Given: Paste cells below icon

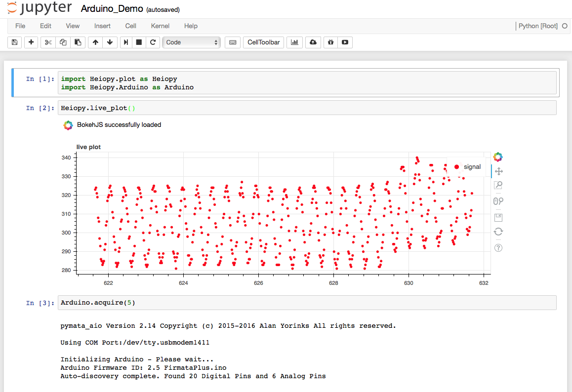Looking at the screenshot, I should tap(78, 42).
